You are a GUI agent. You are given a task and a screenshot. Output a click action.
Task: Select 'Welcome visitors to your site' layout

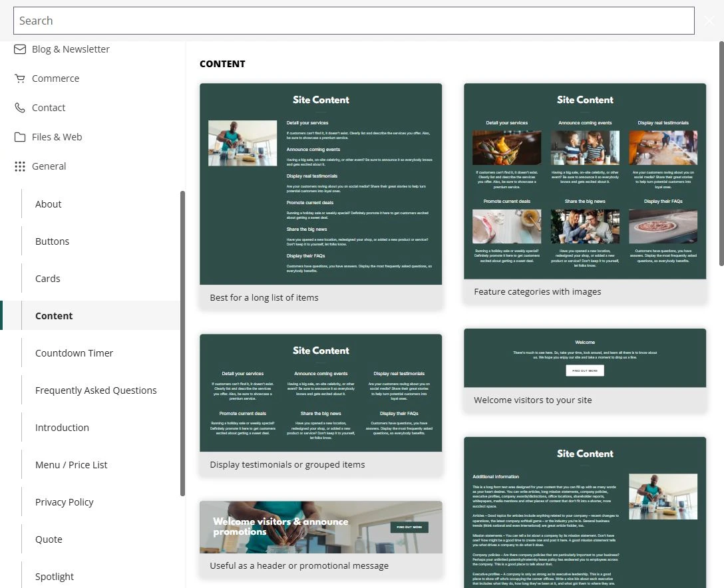585,370
